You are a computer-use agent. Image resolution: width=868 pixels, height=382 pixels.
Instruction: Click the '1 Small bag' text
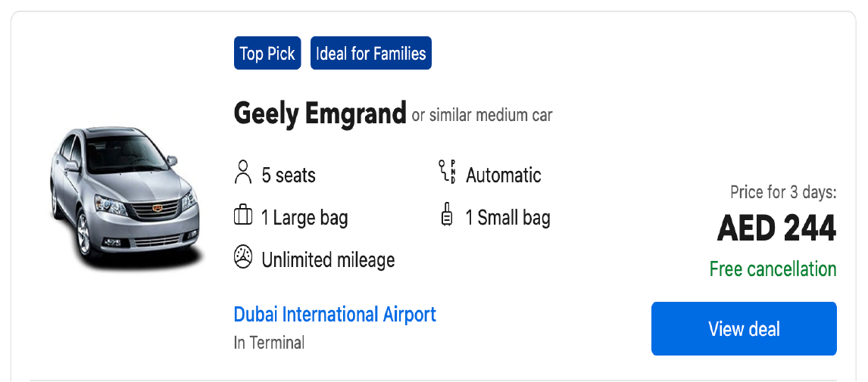click(x=507, y=218)
